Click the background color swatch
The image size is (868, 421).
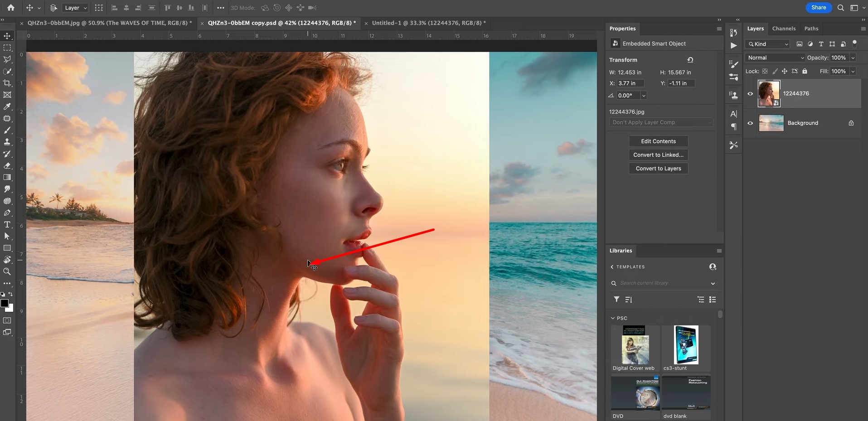(10, 309)
